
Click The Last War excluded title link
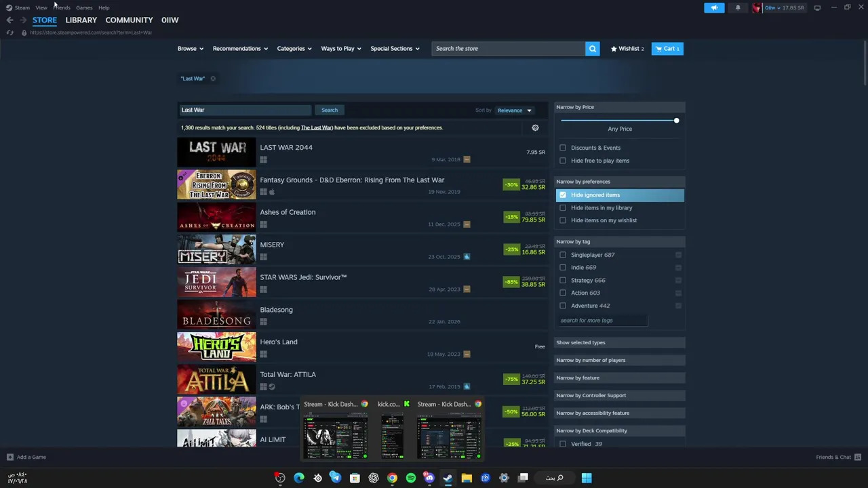tap(317, 127)
